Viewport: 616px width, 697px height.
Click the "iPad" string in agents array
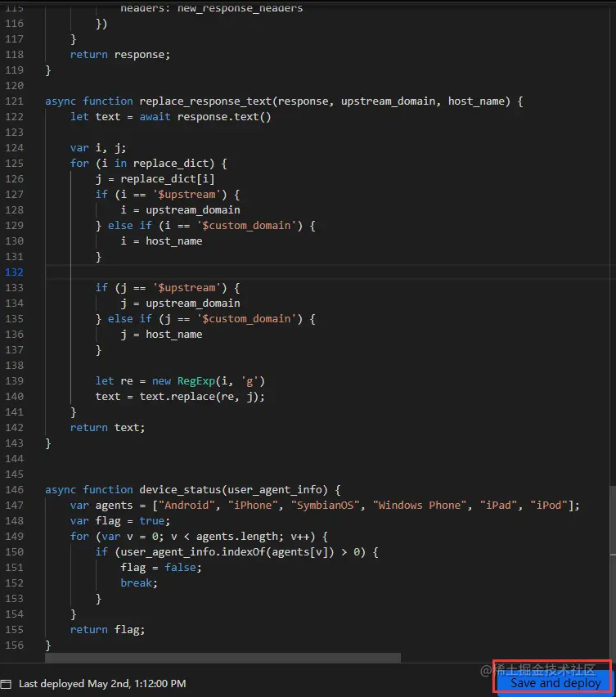498,506
